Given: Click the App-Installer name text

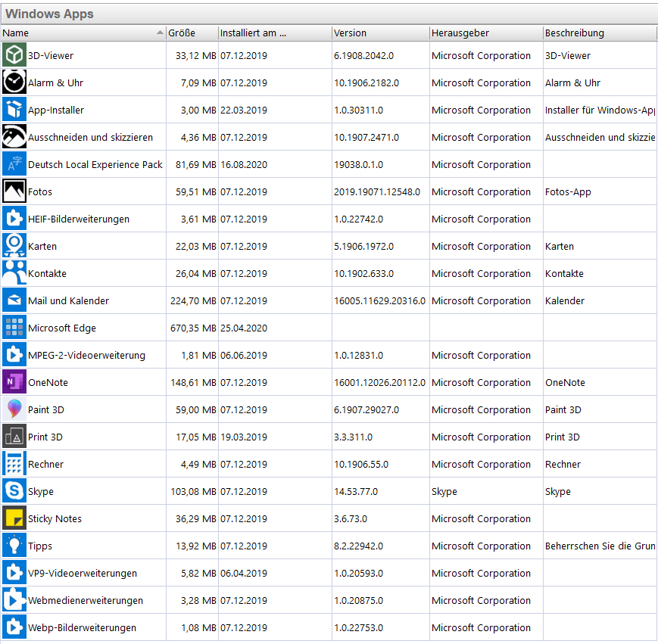Looking at the screenshot, I should point(56,110).
